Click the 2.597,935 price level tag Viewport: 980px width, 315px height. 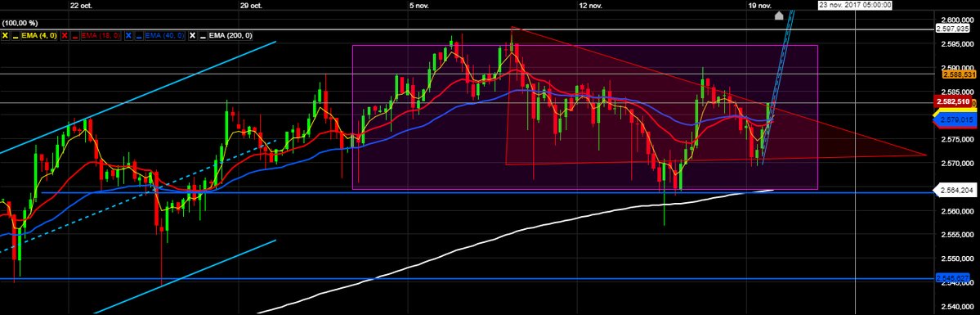[952, 29]
